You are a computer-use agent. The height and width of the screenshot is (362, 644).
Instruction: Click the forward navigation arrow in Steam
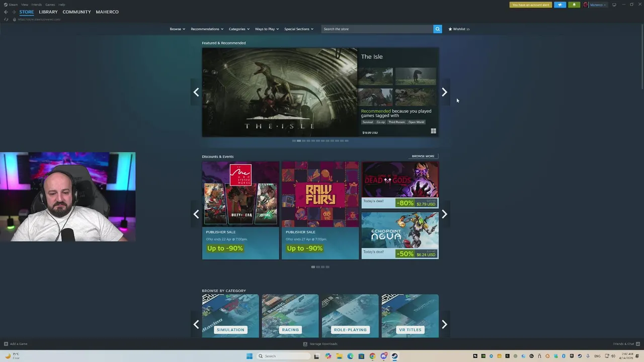coord(14,12)
